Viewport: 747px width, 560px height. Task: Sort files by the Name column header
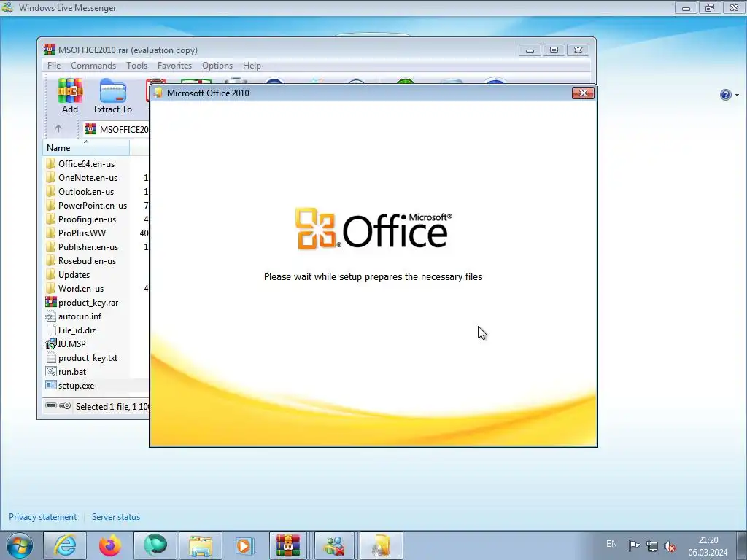tap(86, 147)
